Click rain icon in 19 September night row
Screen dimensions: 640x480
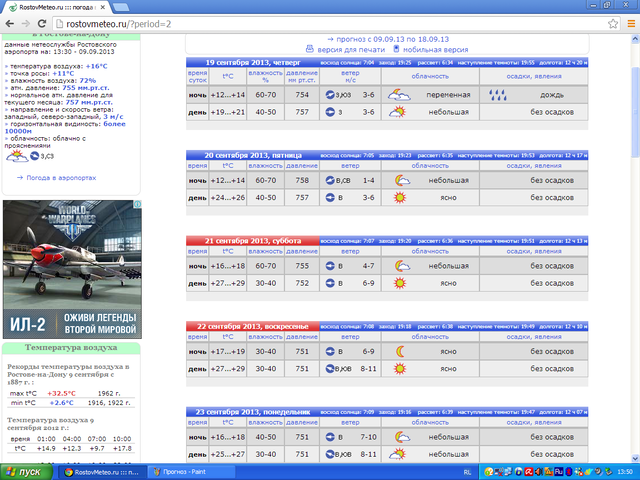[498, 95]
